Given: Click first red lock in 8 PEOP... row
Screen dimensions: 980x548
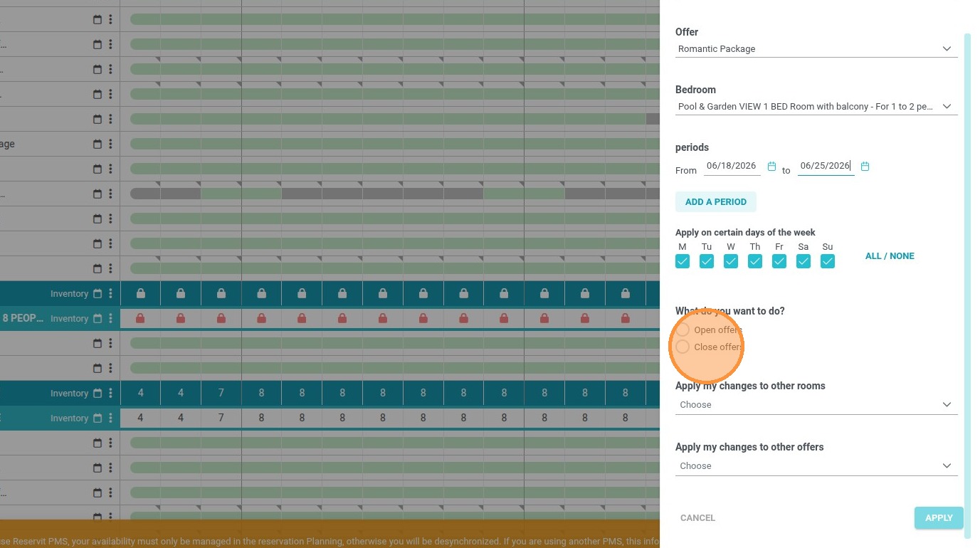Looking at the screenshot, I should [140, 319].
